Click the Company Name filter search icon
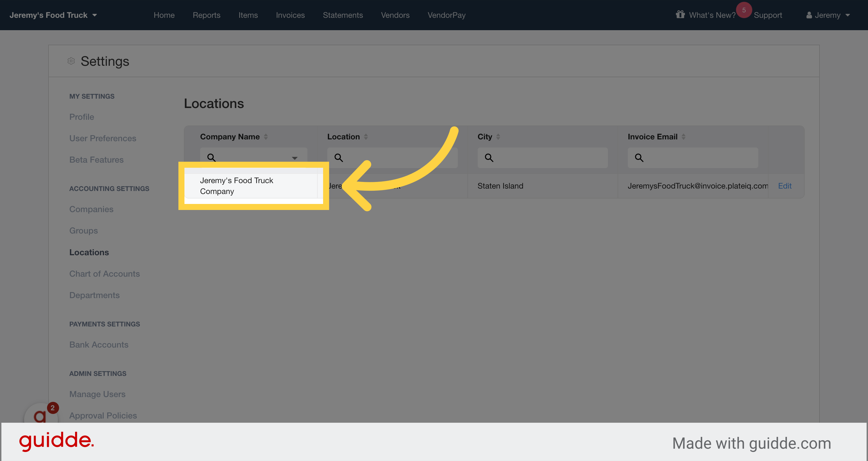This screenshot has height=461, width=868. pyautogui.click(x=211, y=157)
